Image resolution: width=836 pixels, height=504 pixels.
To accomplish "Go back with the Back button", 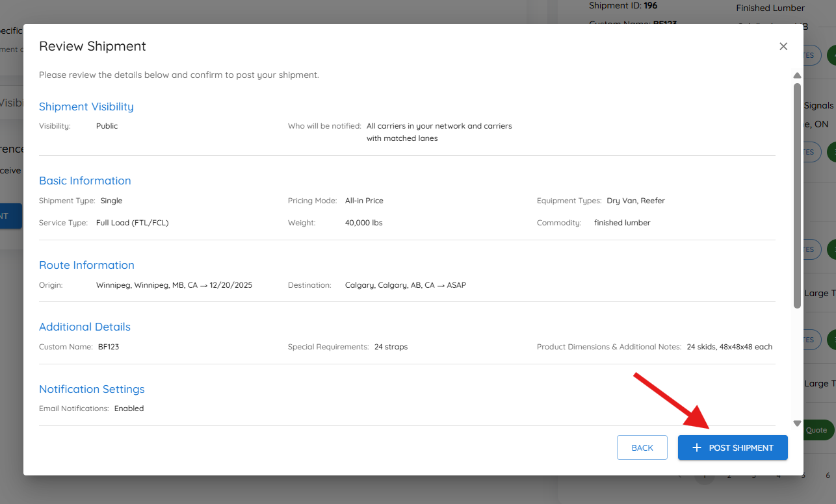I will tap(642, 447).
